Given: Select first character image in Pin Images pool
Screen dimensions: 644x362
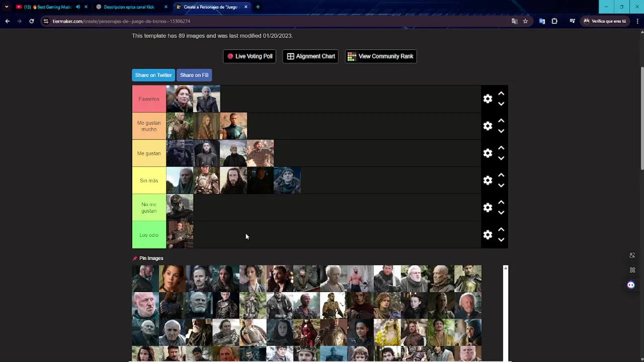Looking at the screenshot, I should pos(145,279).
